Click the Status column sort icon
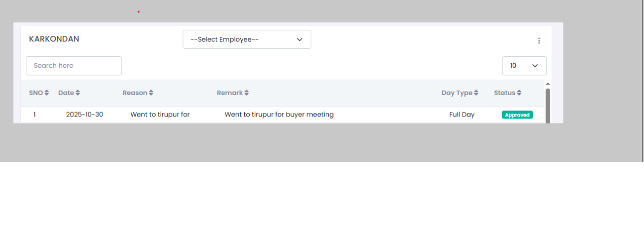This screenshot has width=644, height=233. pyautogui.click(x=519, y=93)
